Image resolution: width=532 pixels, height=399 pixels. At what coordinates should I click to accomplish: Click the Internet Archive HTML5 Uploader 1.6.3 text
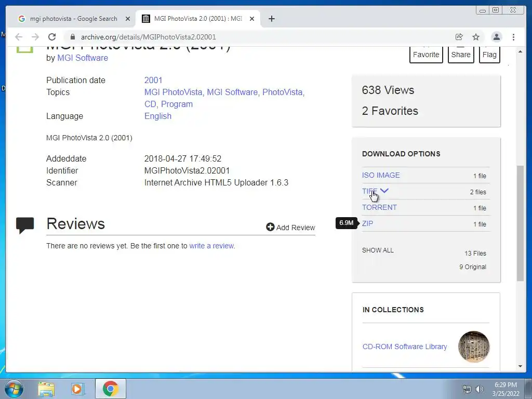tap(216, 182)
